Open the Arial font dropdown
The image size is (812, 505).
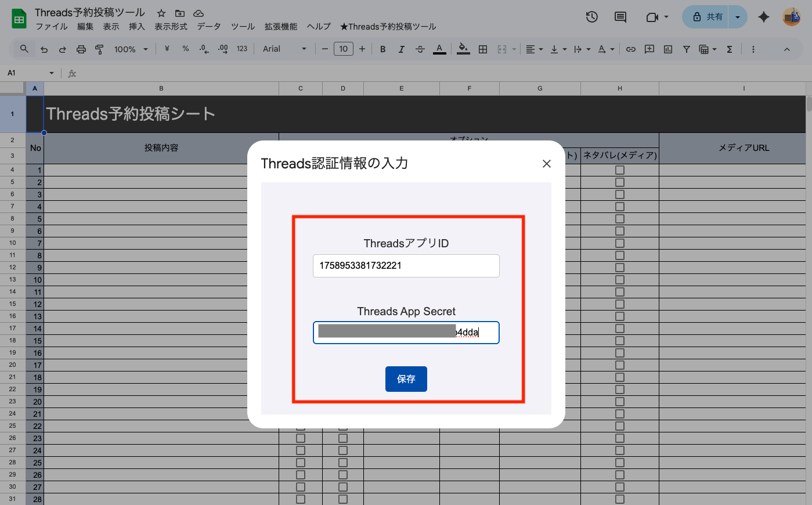click(284, 49)
